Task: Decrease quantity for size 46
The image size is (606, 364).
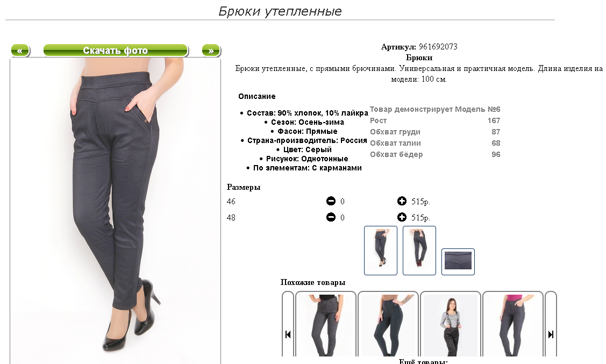Action: (331, 201)
